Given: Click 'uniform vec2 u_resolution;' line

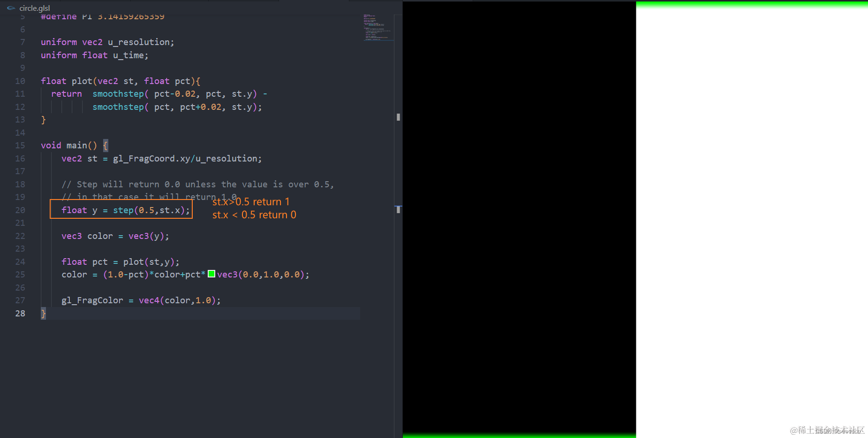Looking at the screenshot, I should (x=107, y=42).
